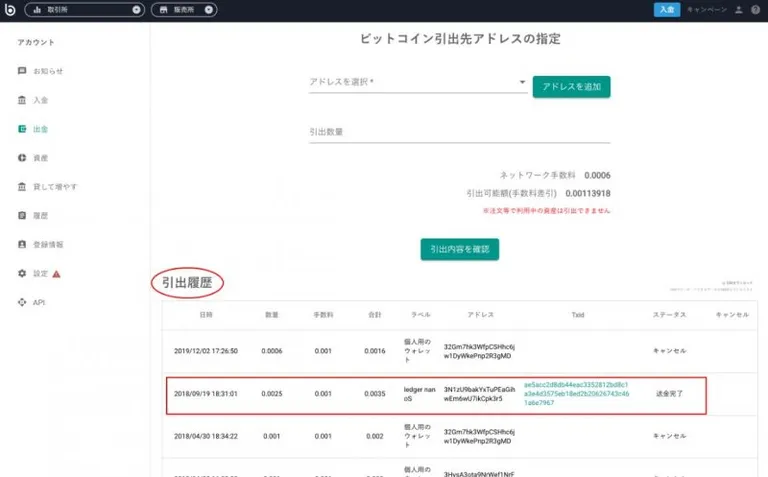Click the address starting with 3N1zU9bak
This screenshot has height=477, width=768.
click(x=479, y=394)
